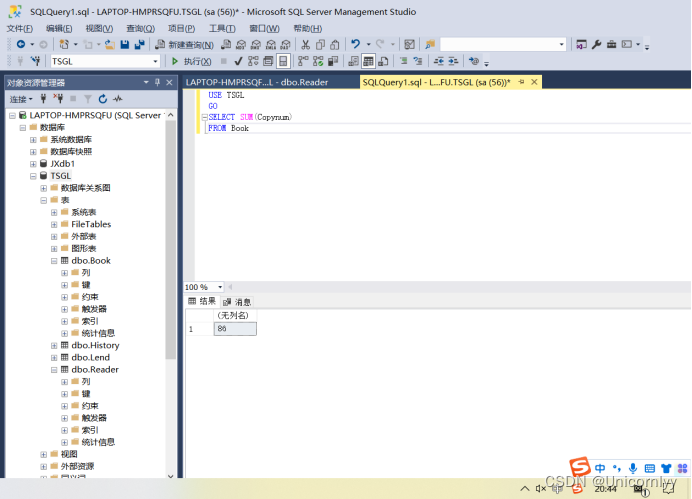Click the Change Connection icon
This screenshot has width=692, height=499.
tap(35, 61)
